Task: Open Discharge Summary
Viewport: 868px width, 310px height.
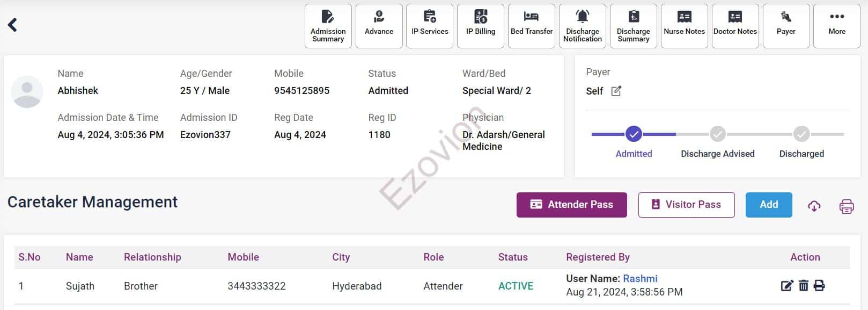Action: 633,26
